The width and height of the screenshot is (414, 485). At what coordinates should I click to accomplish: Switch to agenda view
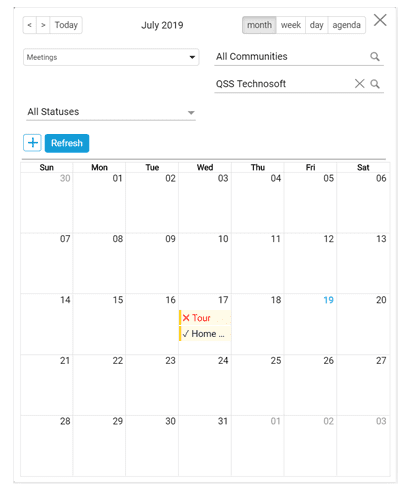[x=347, y=25]
